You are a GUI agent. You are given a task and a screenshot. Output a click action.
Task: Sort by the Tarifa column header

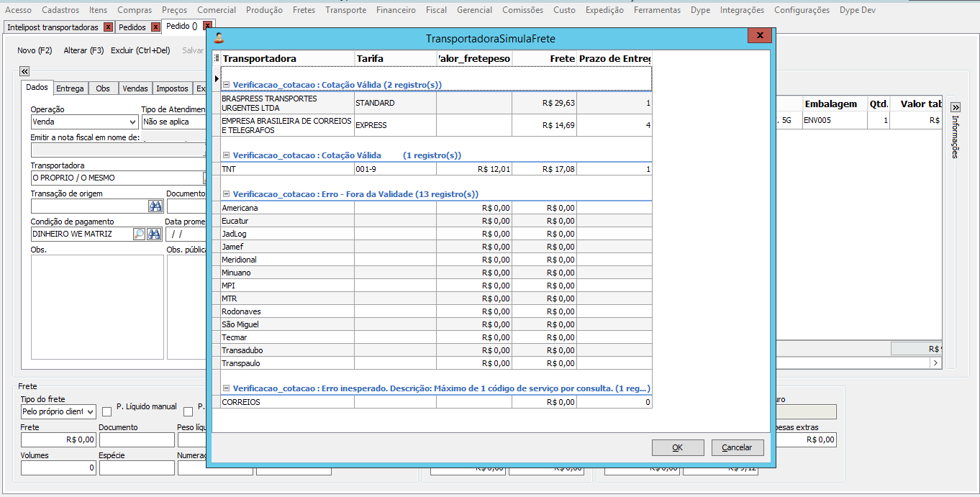tap(396, 58)
